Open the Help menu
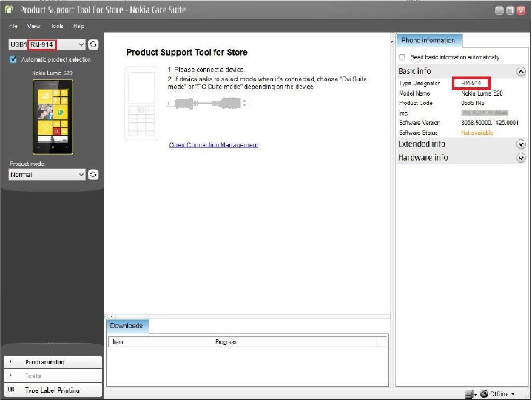Viewport: 532px width, 400px height. pos(78,26)
